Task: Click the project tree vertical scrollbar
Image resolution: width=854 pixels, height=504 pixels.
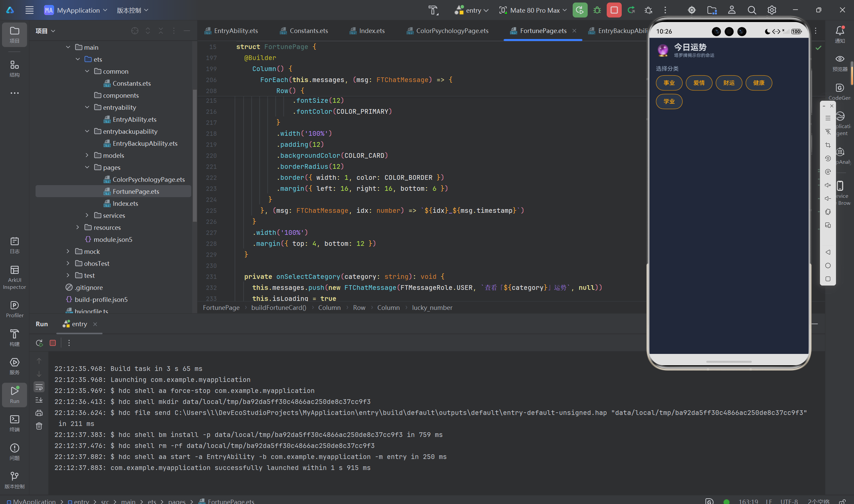Action: [195, 155]
